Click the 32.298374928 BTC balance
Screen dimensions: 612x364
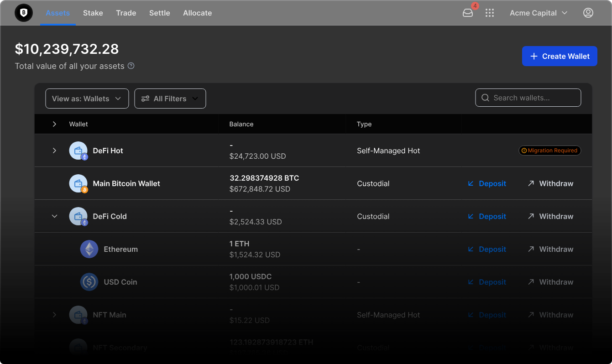click(x=264, y=178)
